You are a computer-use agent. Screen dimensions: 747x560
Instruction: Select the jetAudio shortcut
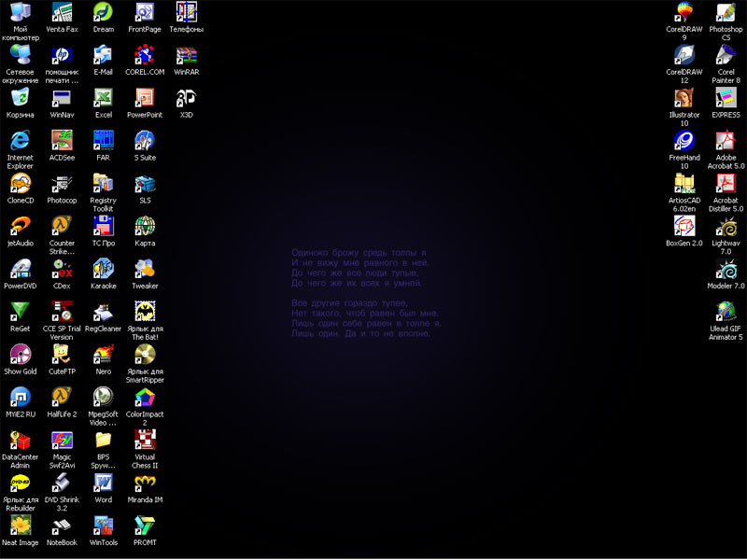tap(20, 226)
